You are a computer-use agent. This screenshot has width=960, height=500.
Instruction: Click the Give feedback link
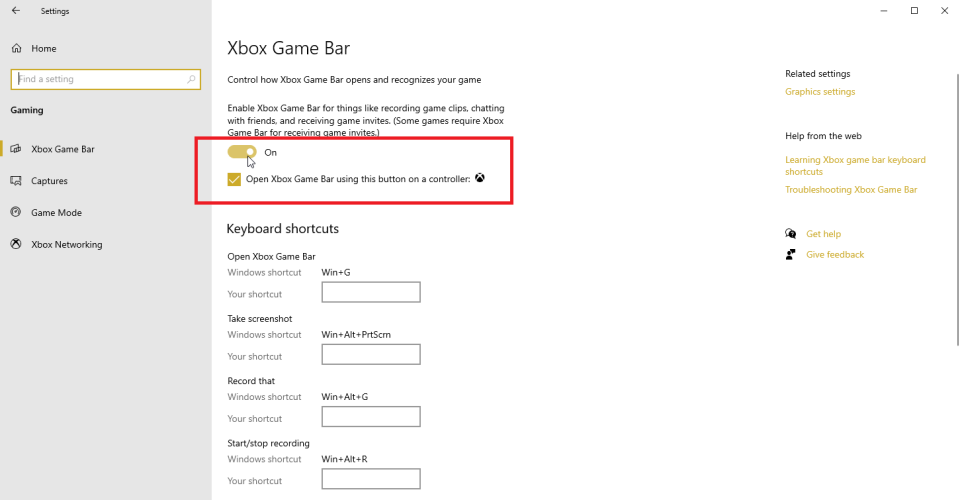835,255
